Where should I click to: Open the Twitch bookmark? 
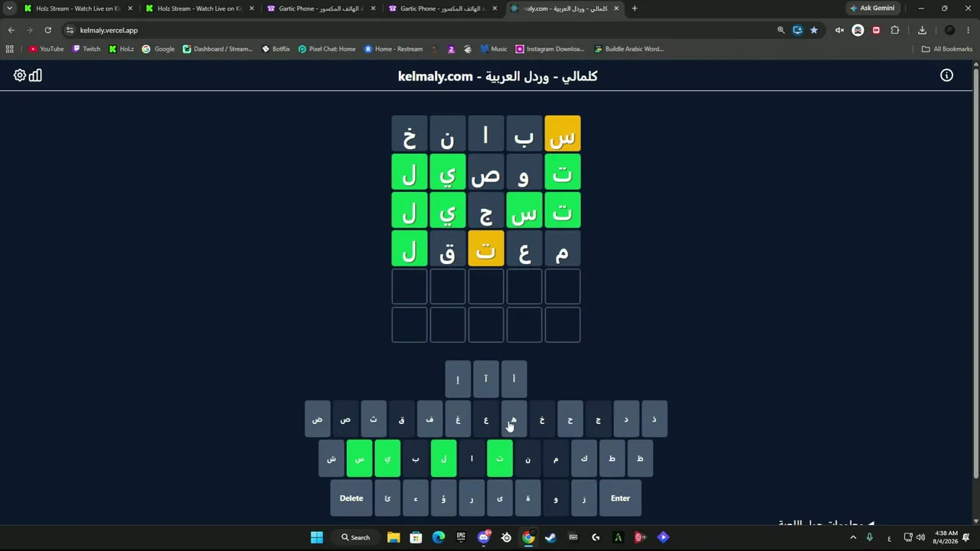[87, 49]
